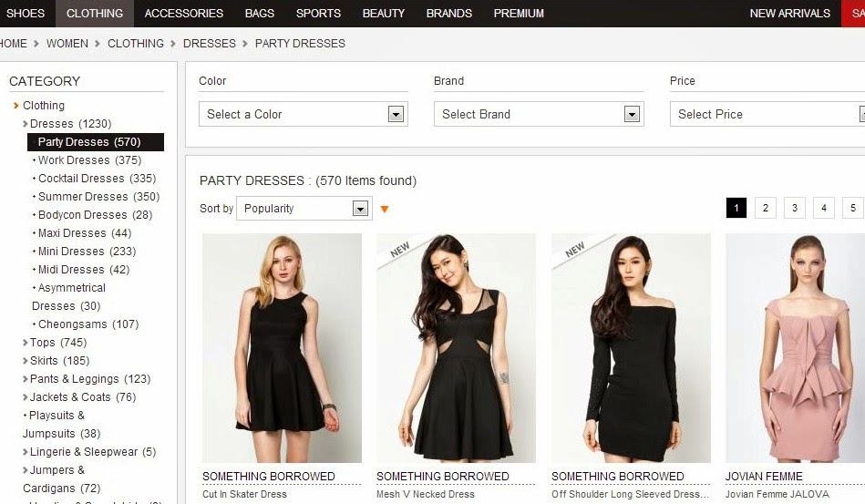Image resolution: width=865 pixels, height=504 pixels.
Task: Go to NEW ARRIVALS section
Action: [x=789, y=14]
